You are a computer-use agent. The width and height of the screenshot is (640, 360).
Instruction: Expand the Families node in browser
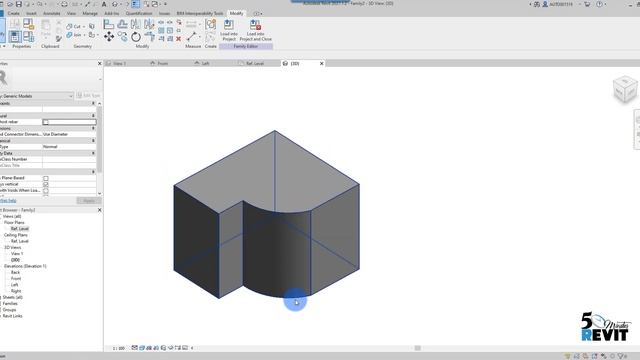[1, 304]
